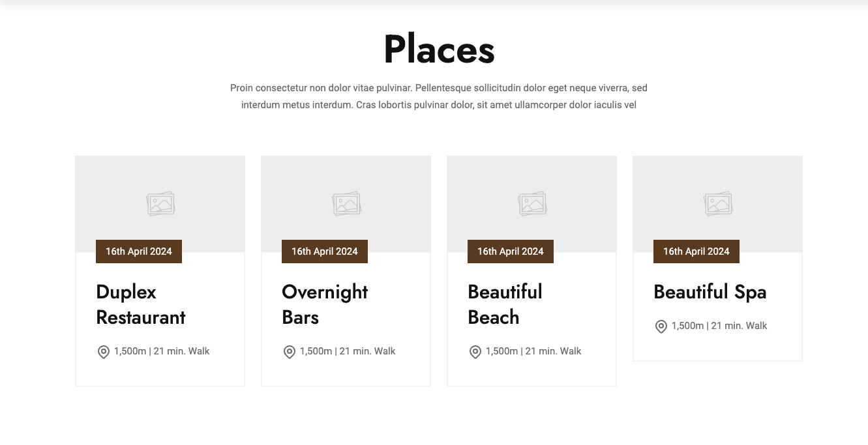The image size is (868, 445).
Task: Click the distance text under Overnight Bars
Action: coord(316,351)
